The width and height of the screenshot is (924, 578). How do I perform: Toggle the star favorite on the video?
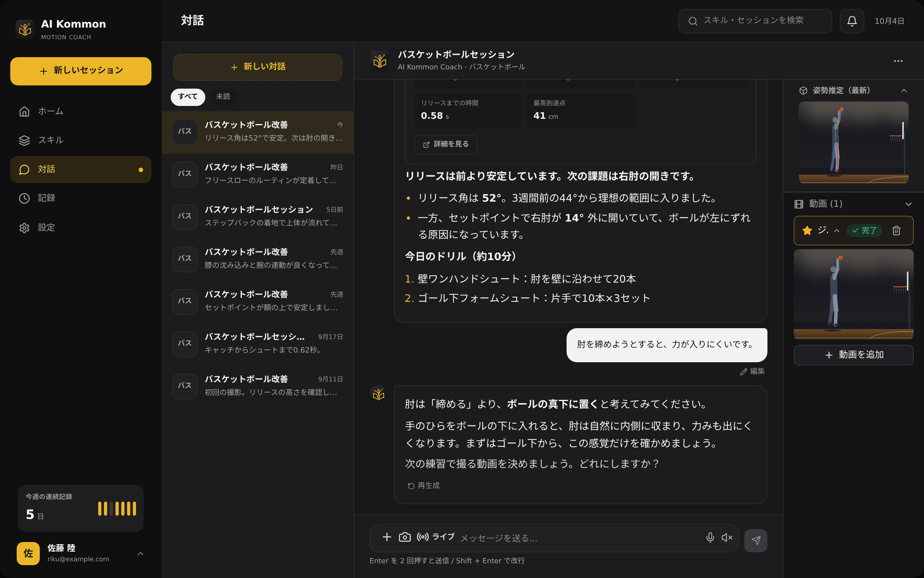click(807, 231)
